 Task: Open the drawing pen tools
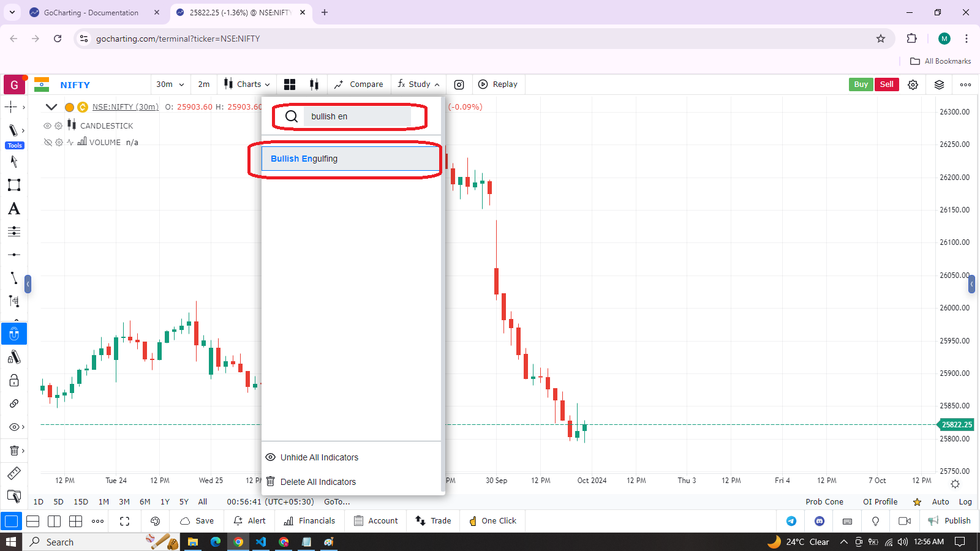point(13,130)
